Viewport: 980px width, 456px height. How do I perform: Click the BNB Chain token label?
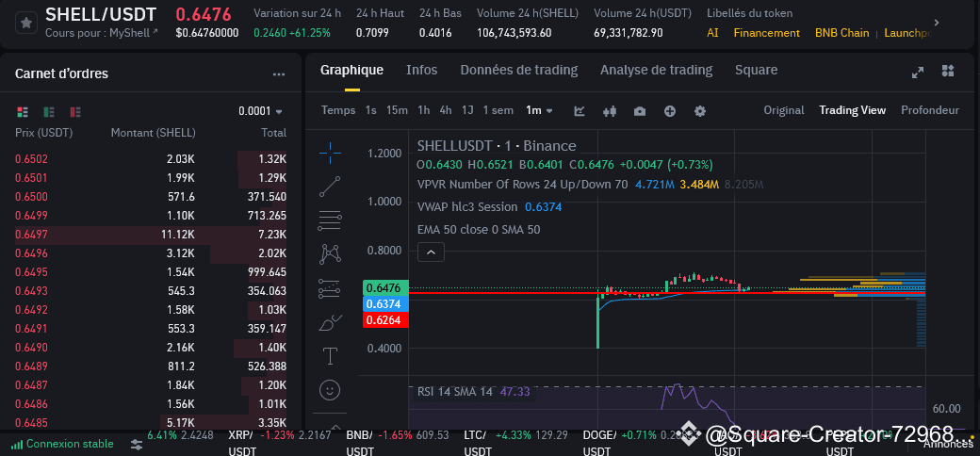pos(841,33)
